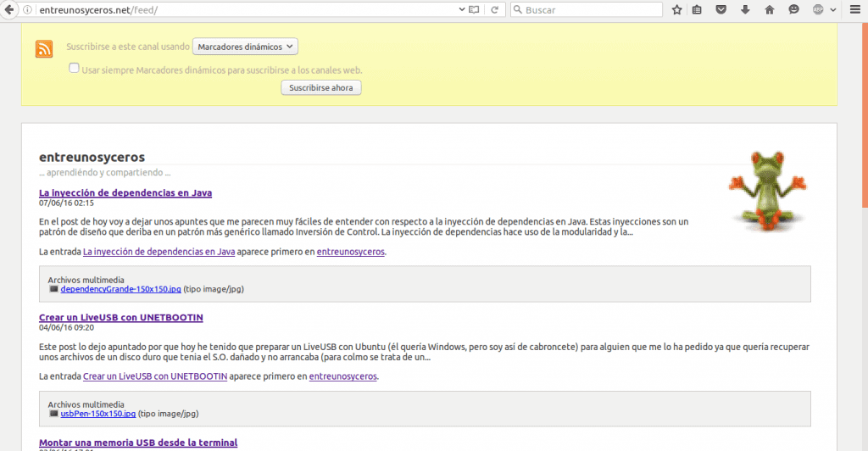Show bookmarks list icon
868x451 pixels.
pos(697,9)
